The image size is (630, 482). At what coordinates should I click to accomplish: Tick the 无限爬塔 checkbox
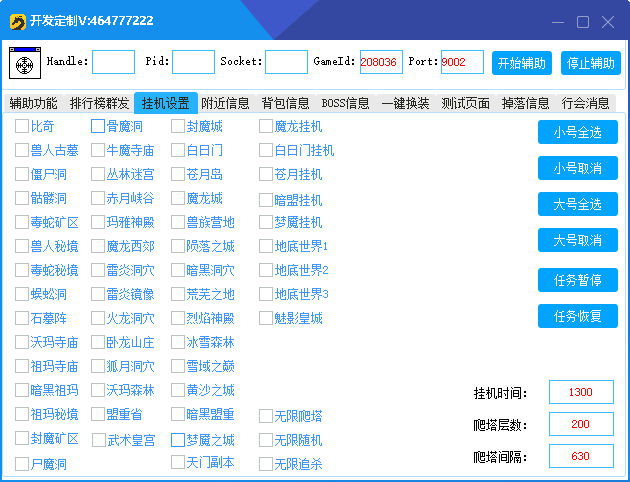click(x=266, y=416)
